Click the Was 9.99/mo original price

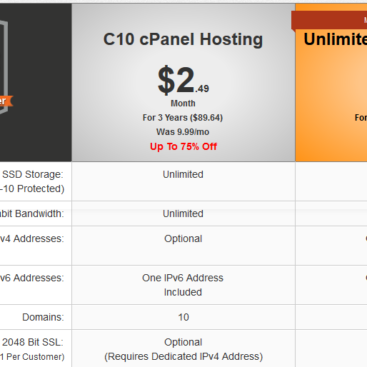tap(183, 132)
